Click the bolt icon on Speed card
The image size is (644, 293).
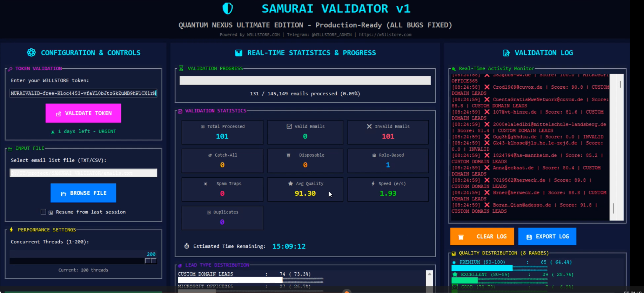pyautogui.click(x=373, y=183)
